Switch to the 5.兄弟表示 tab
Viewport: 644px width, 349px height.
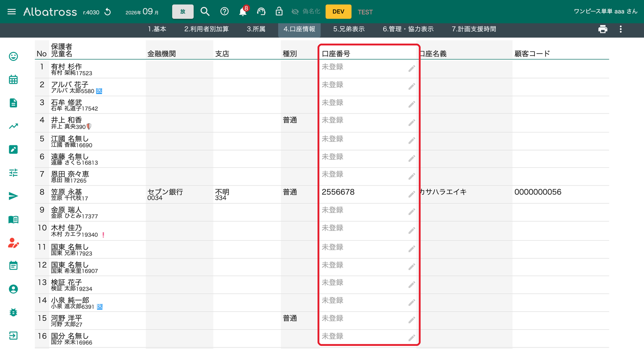[x=349, y=29]
